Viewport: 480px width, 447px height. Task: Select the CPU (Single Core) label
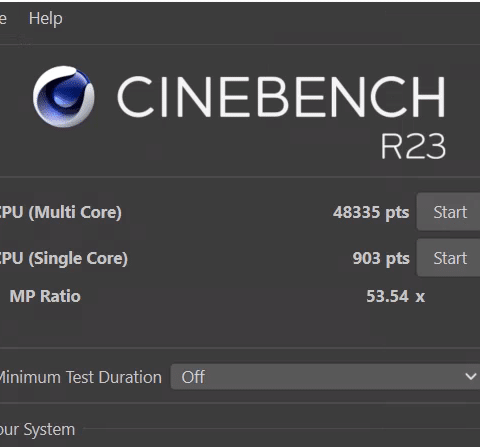[x=64, y=258]
